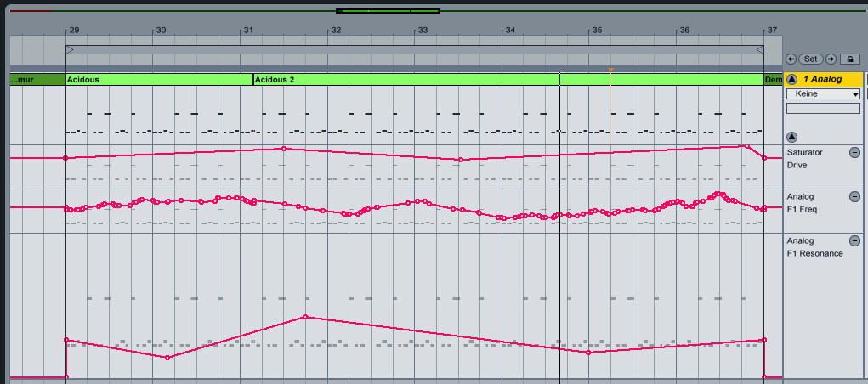The width and height of the screenshot is (868, 384).
Task: Click the overview zoom region at top
Action: click(x=388, y=10)
